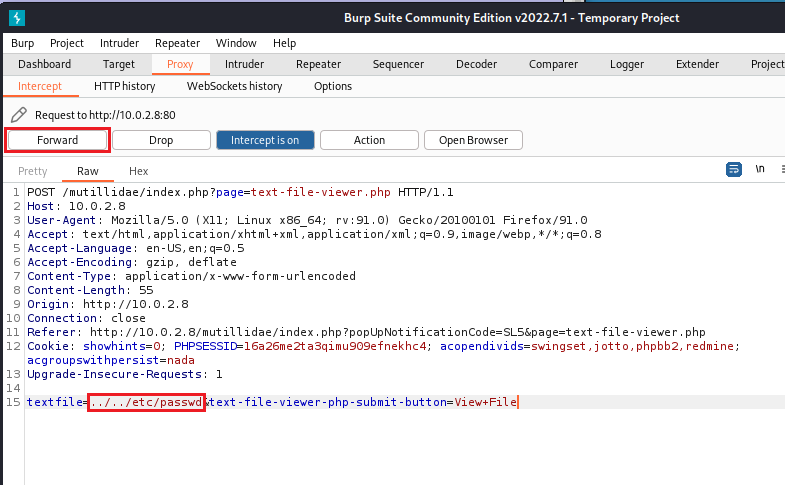Viewport: 785px width, 485px height.
Task: Click the Content-Length: 55 line
Action: pyautogui.click(x=90, y=290)
